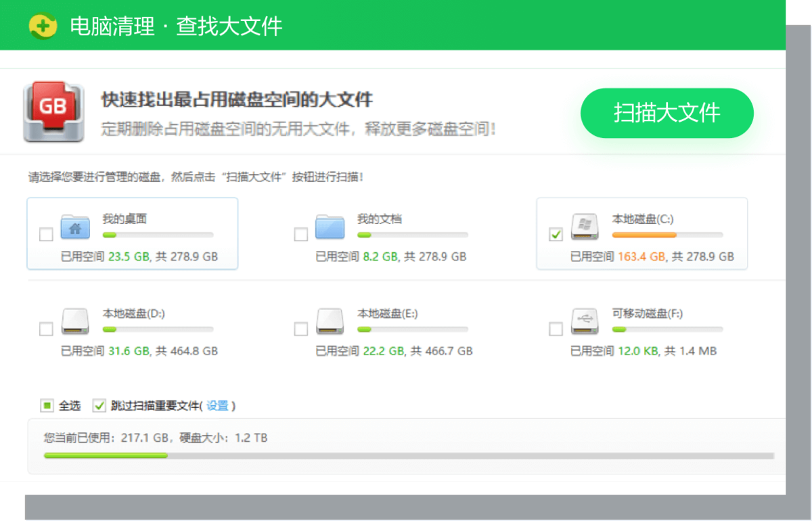Viewport: 812px width, 521px height.
Task: Open the 设置 settings link
Action: [221, 405]
